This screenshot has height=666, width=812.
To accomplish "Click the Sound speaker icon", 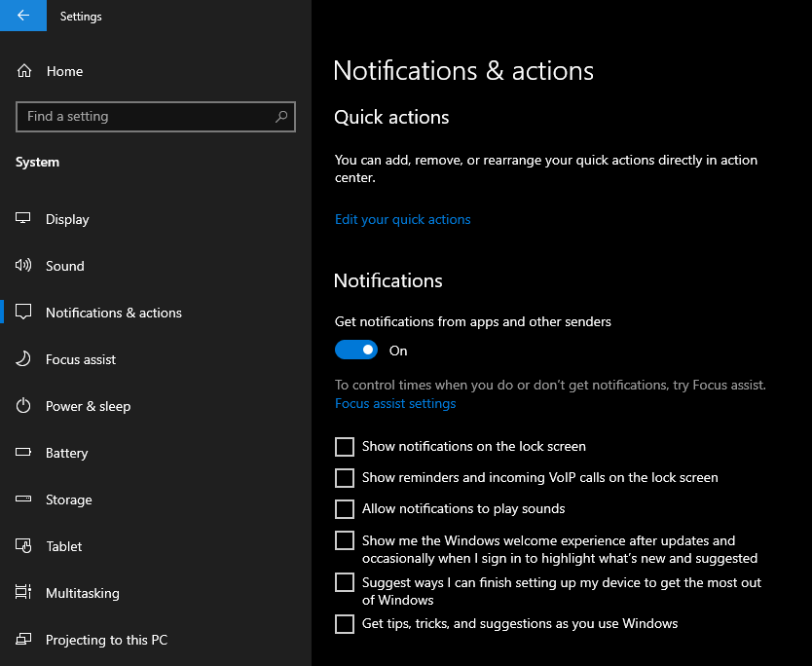I will [23, 266].
